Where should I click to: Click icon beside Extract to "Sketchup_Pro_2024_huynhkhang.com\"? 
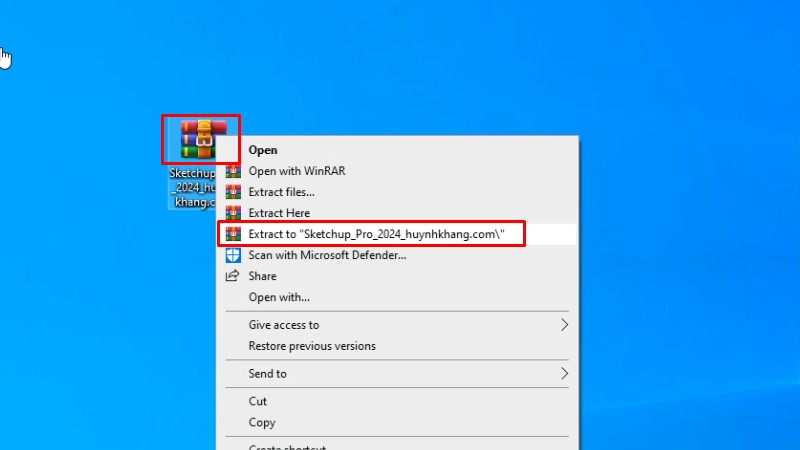point(233,234)
